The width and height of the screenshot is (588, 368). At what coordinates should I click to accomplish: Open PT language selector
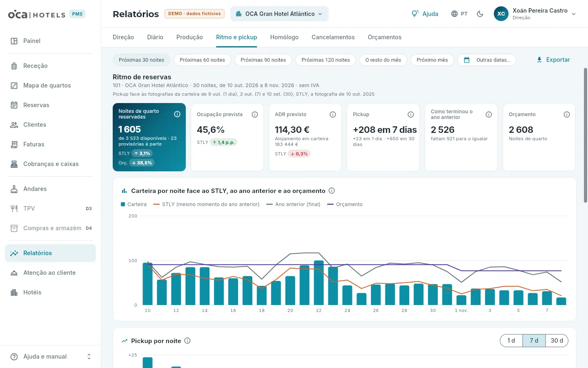[x=459, y=14]
